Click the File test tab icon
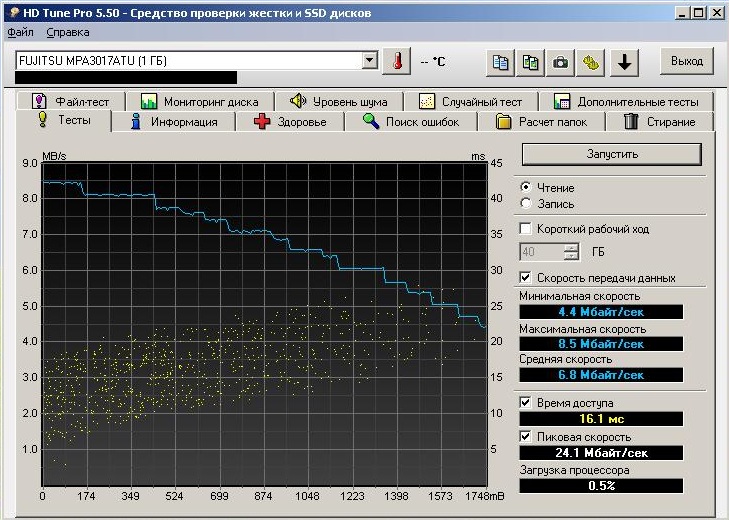This screenshot has height=520, width=729. pos(39,101)
